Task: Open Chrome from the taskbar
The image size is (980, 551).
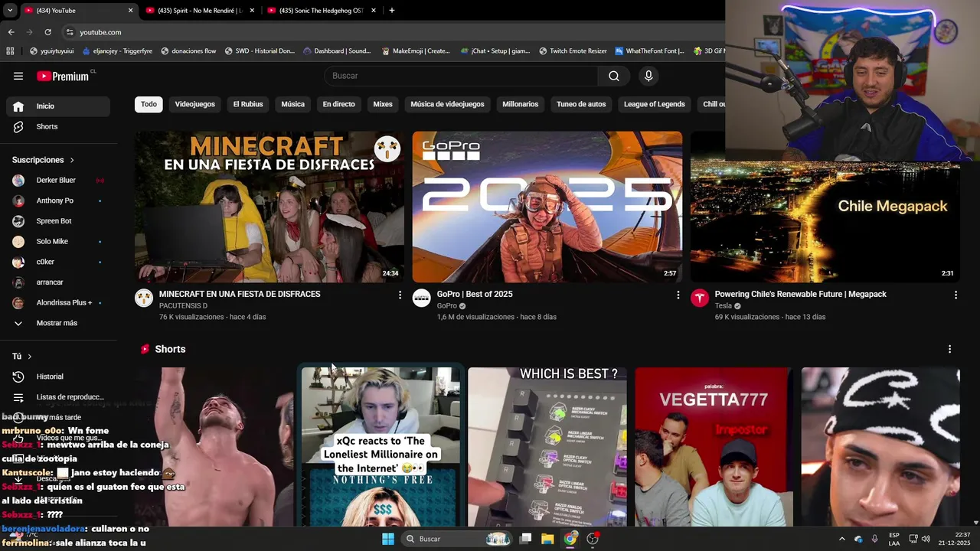Action: click(570, 539)
